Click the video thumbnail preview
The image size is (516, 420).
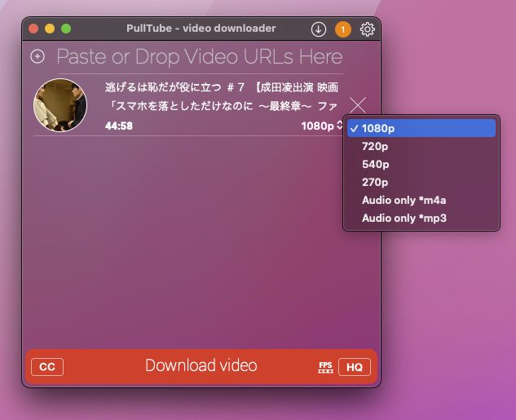tap(60, 105)
